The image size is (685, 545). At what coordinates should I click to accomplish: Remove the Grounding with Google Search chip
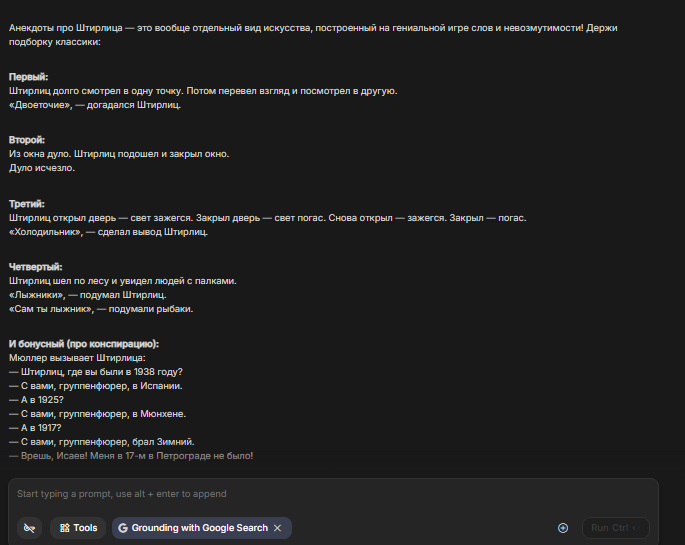[x=278, y=528]
